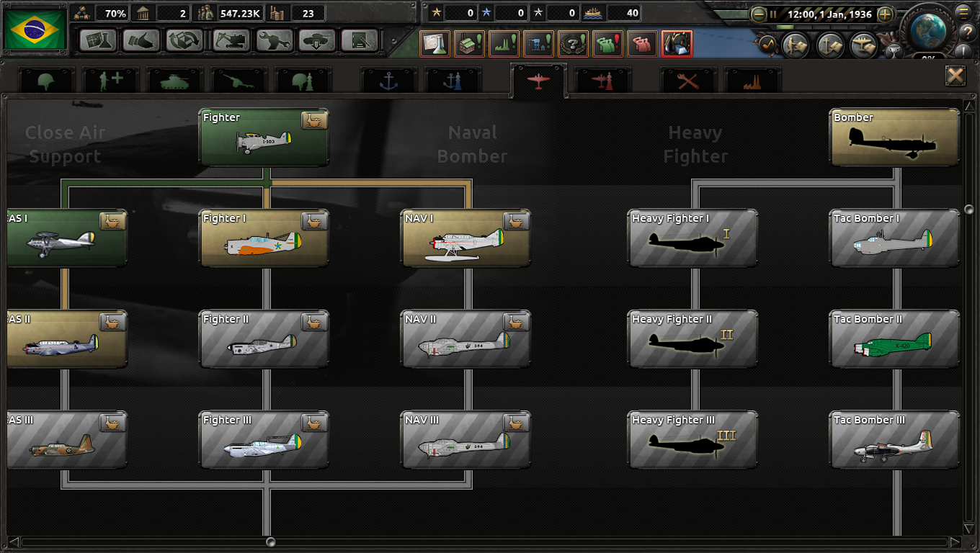Screen dimensions: 980x553
Task: Open the Construction crane menu
Action: click(x=231, y=40)
